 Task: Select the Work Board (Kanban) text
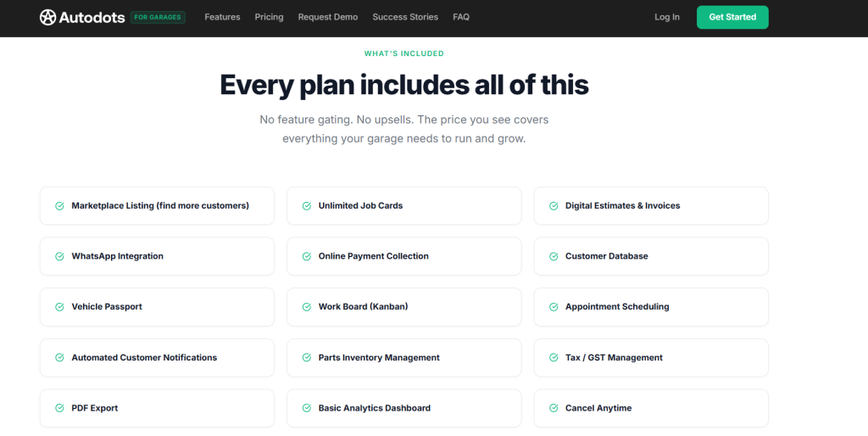pyautogui.click(x=363, y=306)
